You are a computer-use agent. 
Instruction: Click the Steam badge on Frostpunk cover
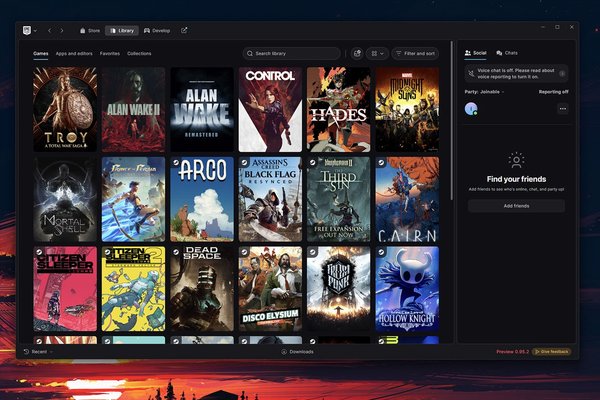coord(313,252)
